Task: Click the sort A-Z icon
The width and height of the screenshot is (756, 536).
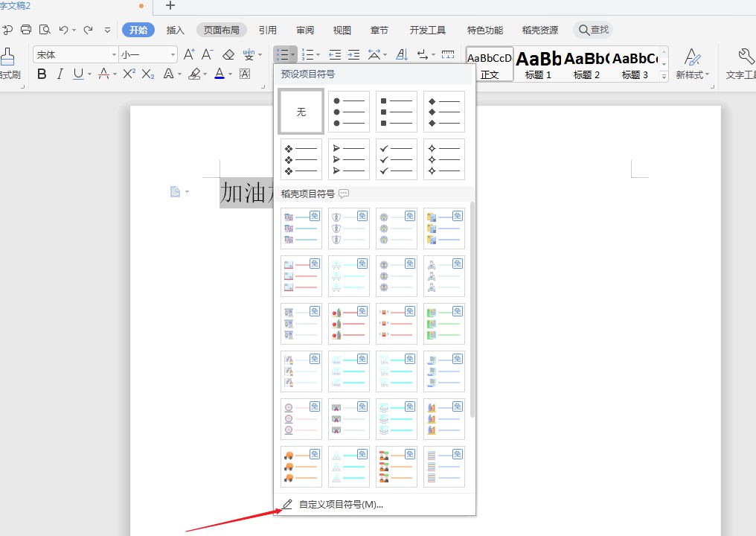Action: [x=402, y=54]
